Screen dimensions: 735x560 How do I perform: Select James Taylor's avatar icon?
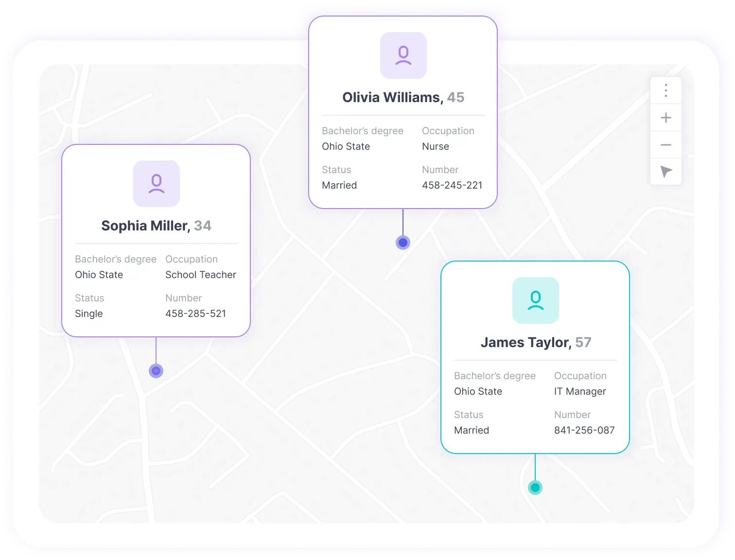pyautogui.click(x=535, y=300)
